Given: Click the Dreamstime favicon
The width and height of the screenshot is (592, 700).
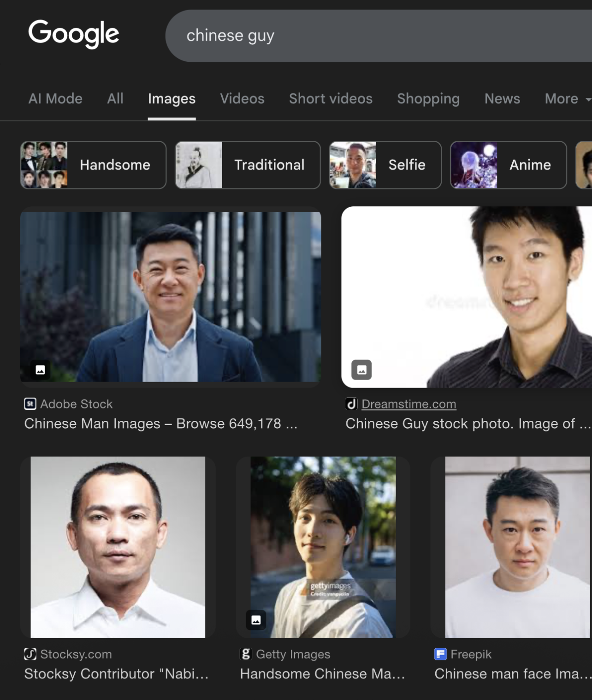Looking at the screenshot, I should coord(351,404).
